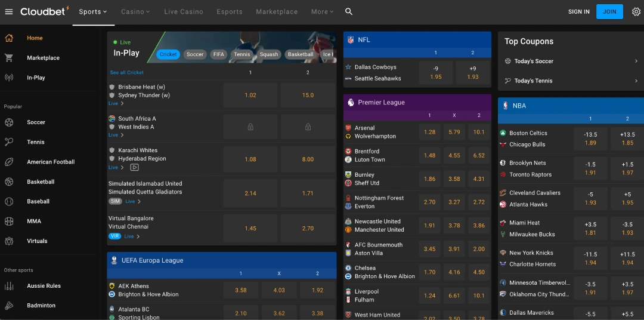Click the Badminton shuttlecock icon
The image size is (644, 320).
pos(8,305)
